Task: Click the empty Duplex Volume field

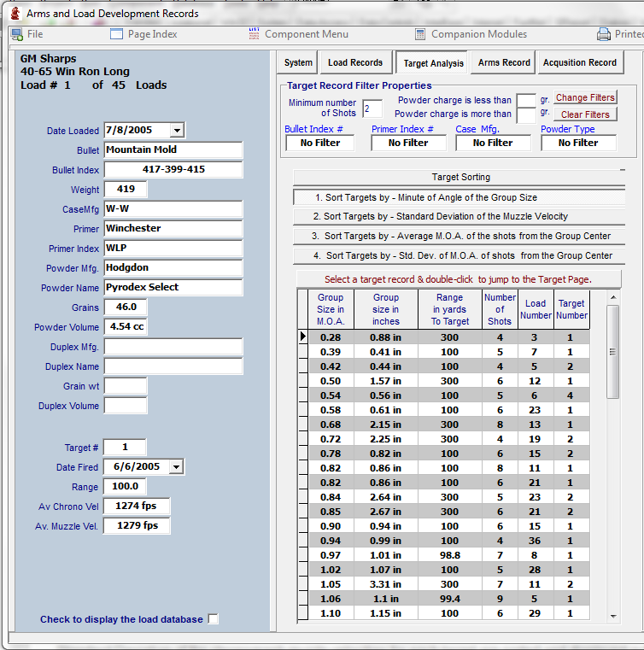Action: tap(126, 406)
